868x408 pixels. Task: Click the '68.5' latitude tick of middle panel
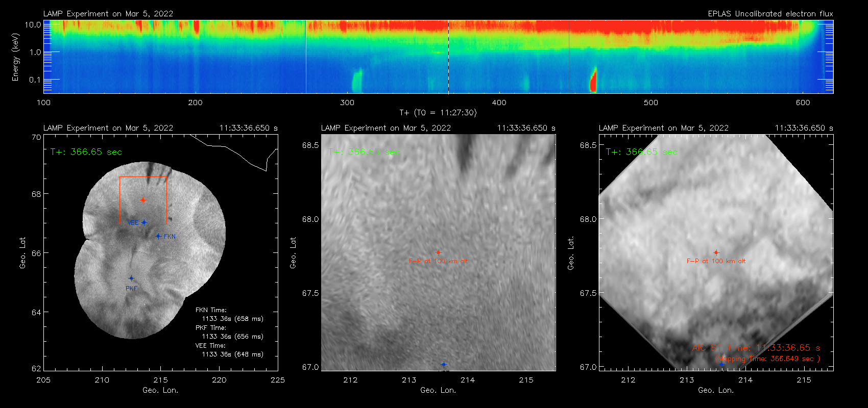coord(310,145)
